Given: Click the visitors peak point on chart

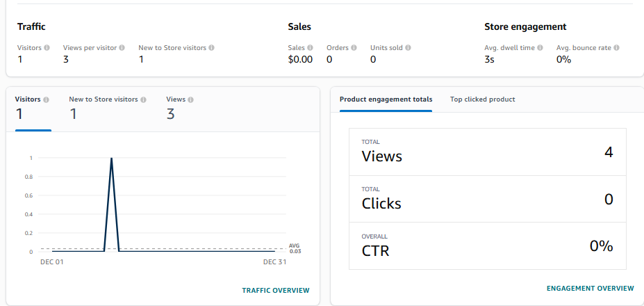Looking at the screenshot, I should click(111, 159).
